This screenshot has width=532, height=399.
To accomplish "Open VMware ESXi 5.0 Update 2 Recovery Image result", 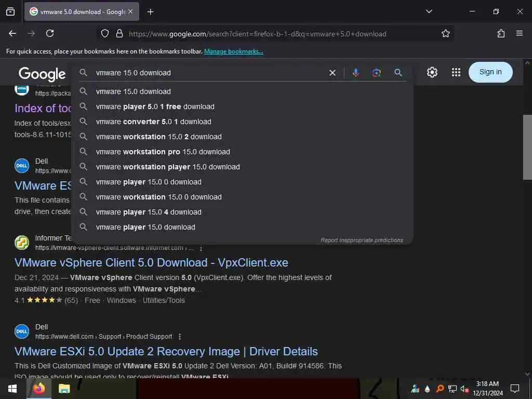I will point(166,352).
